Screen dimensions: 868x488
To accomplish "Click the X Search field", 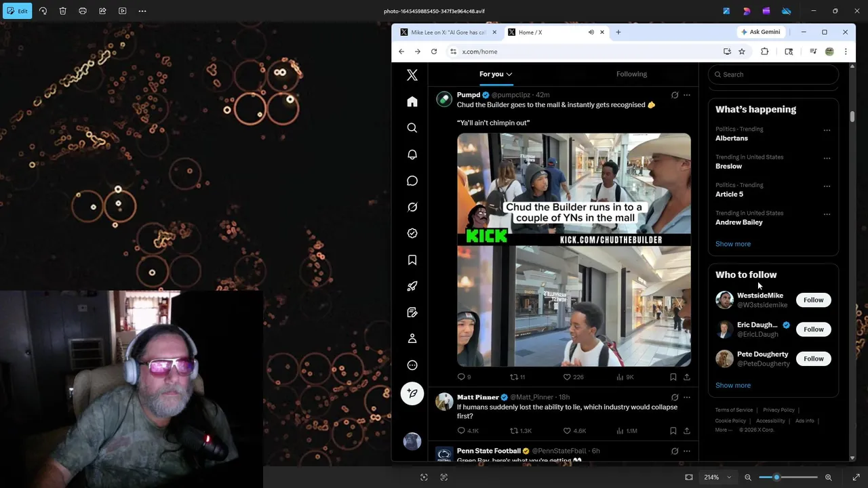I will (774, 75).
